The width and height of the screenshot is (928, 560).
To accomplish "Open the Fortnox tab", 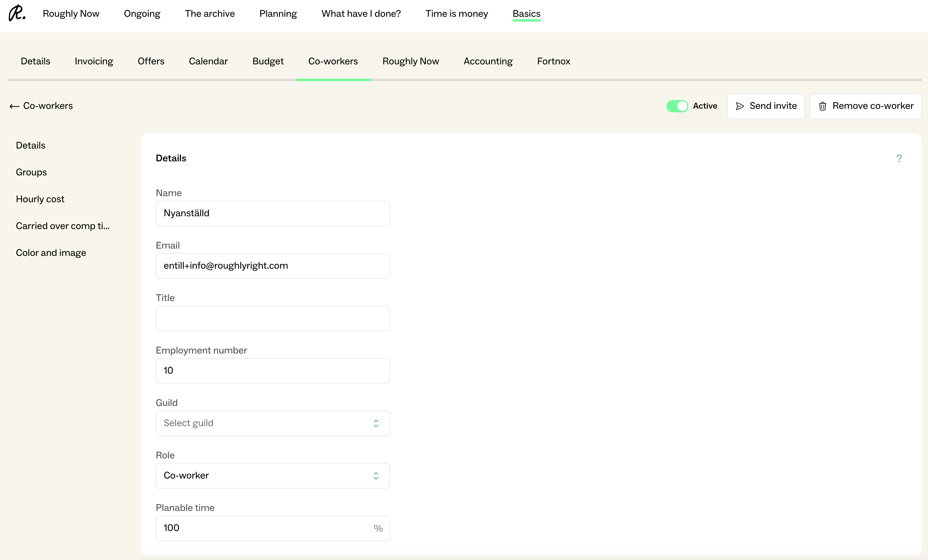I will coord(553,61).
